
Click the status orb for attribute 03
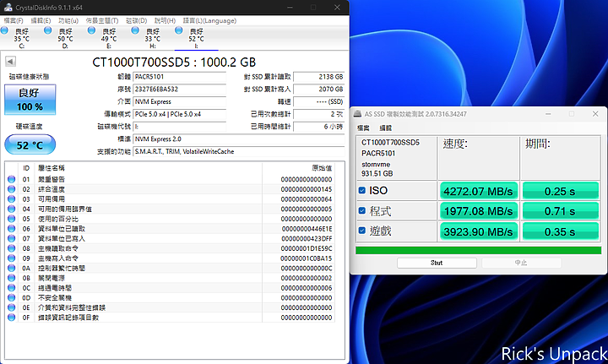pos(11,198)
